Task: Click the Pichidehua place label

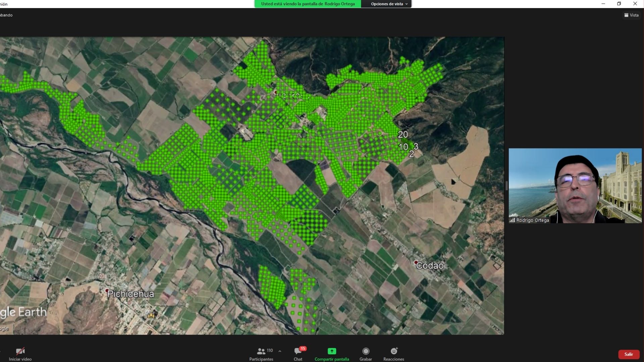Action: 130,294
